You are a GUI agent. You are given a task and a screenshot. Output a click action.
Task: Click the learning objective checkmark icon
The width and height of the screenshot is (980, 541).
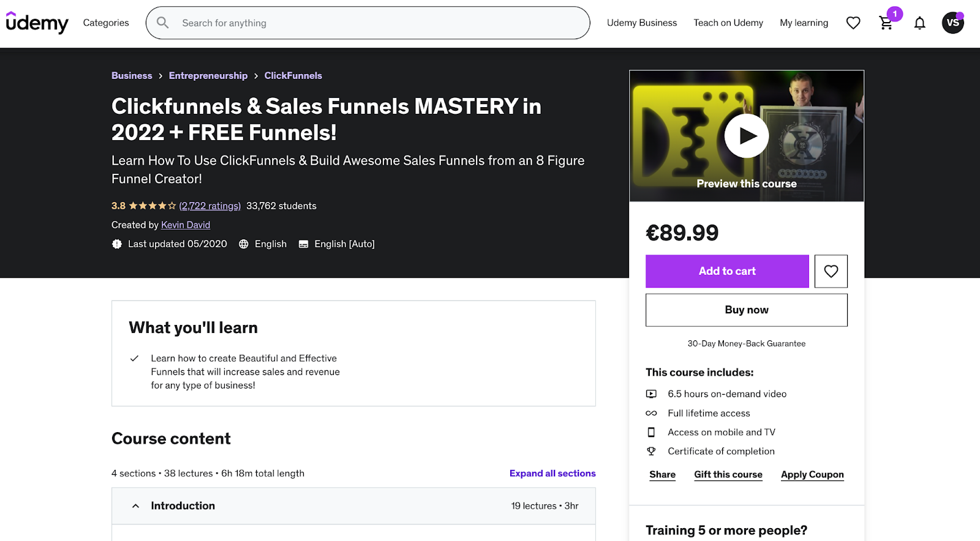click(x=134, y=359)
